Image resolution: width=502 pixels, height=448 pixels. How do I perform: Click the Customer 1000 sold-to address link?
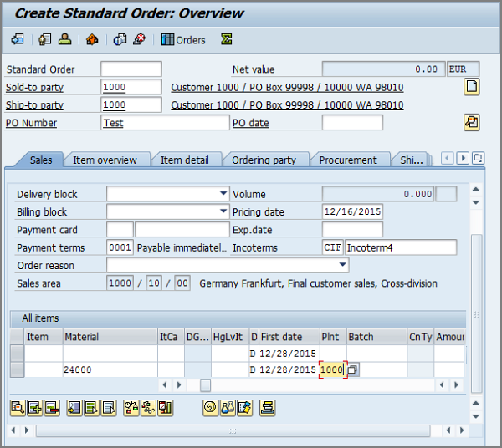(x=287, y=87)
